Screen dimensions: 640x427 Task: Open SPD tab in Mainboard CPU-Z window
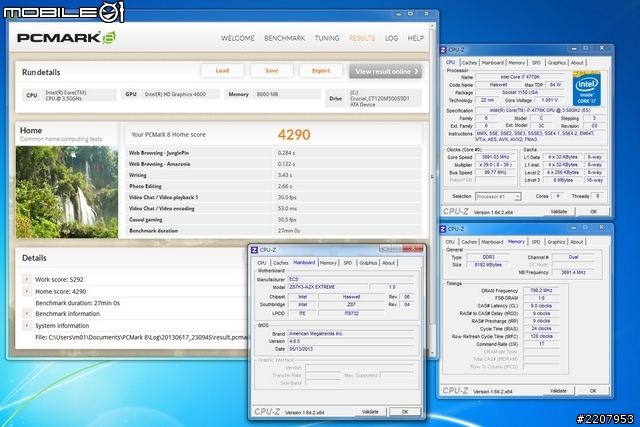coord(348,263)
